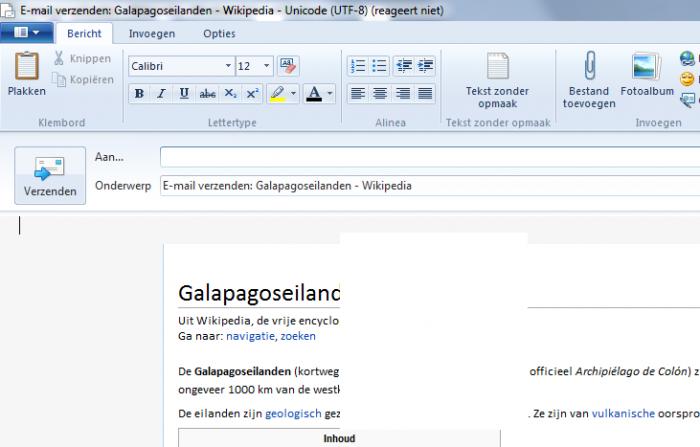Center the text alignment
The width and height of the screenshot is (700, 447).
coord(380,93)
